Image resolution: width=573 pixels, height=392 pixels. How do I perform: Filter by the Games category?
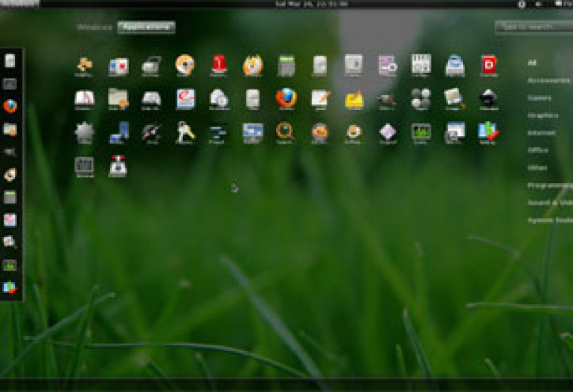540,98
